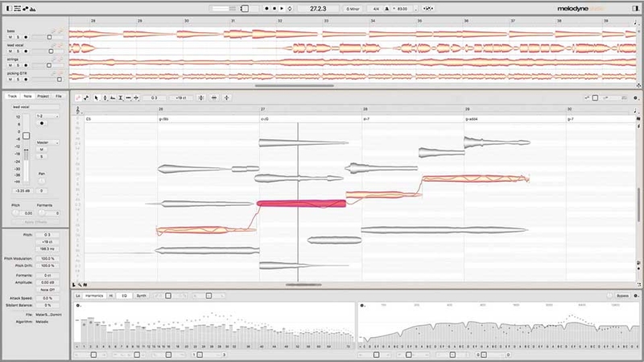Solo the strings track
This screenshot has height=362, width=644.
(18, 65)
